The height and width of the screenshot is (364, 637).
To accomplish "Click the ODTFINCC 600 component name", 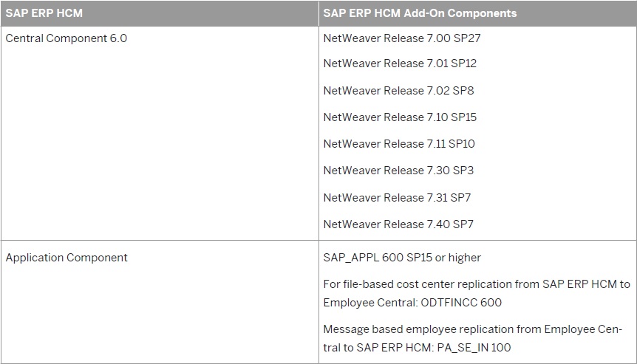I will pos(461,302).
